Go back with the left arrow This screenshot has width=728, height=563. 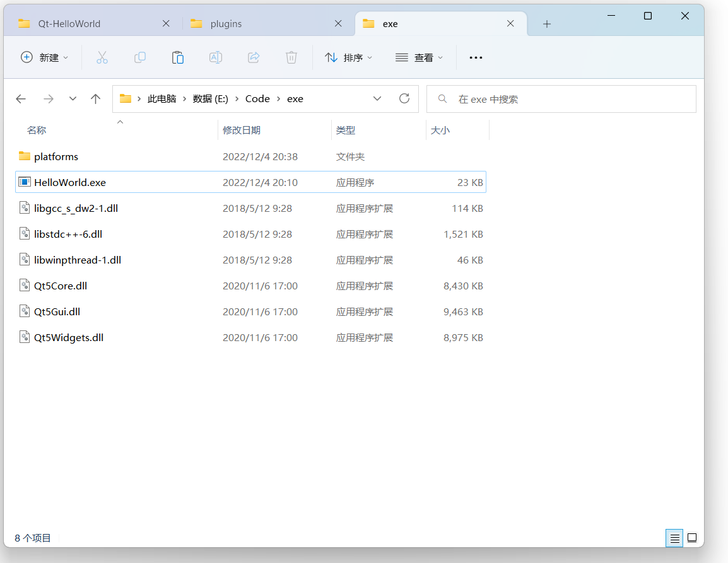point(21,99)
